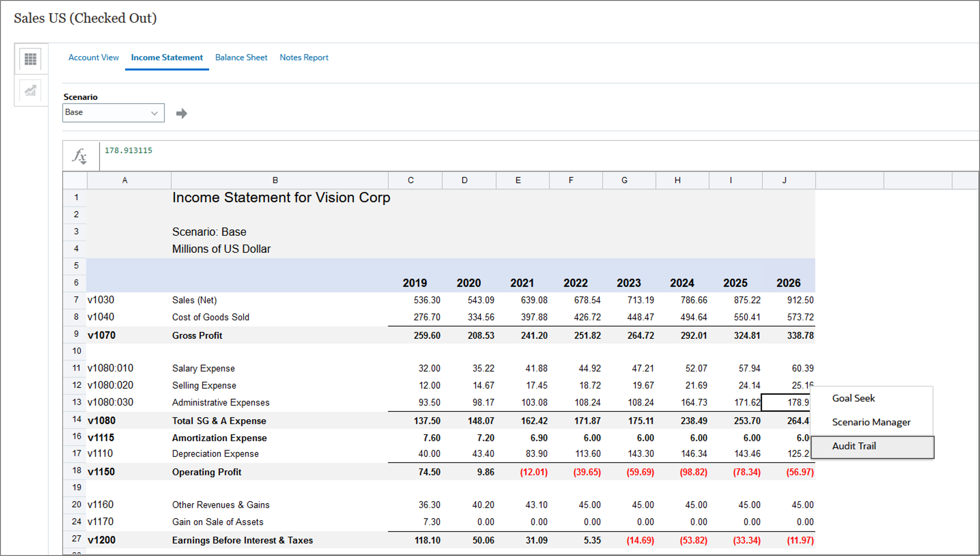Open the chart view sidebar icon
The width and height of the screenshot is (980, 556).
[30, 91]
